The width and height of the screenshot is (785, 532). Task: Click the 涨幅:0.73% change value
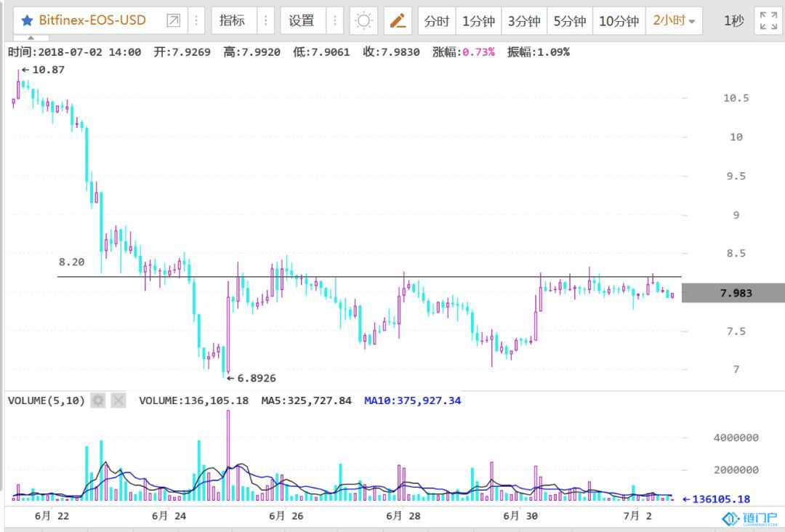(464, 52)
